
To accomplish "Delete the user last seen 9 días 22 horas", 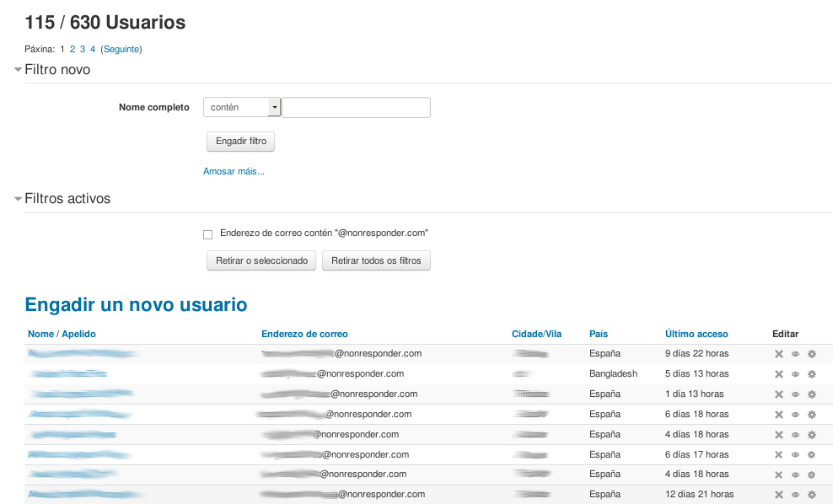I will click(779, 354).
